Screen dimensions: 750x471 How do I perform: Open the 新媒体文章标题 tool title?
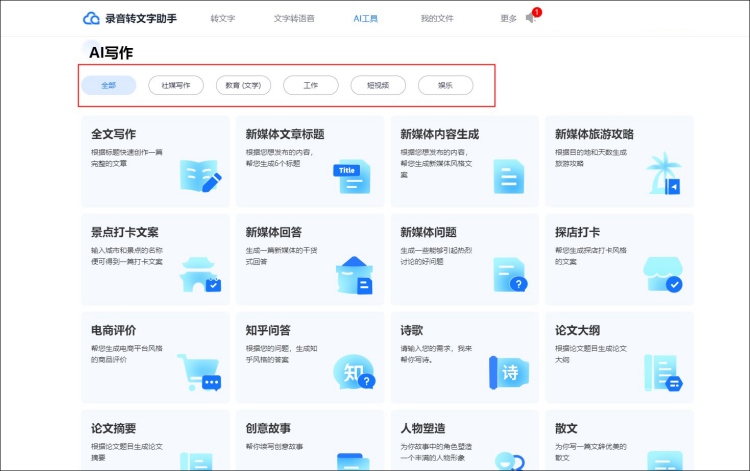tap(285, 134)
